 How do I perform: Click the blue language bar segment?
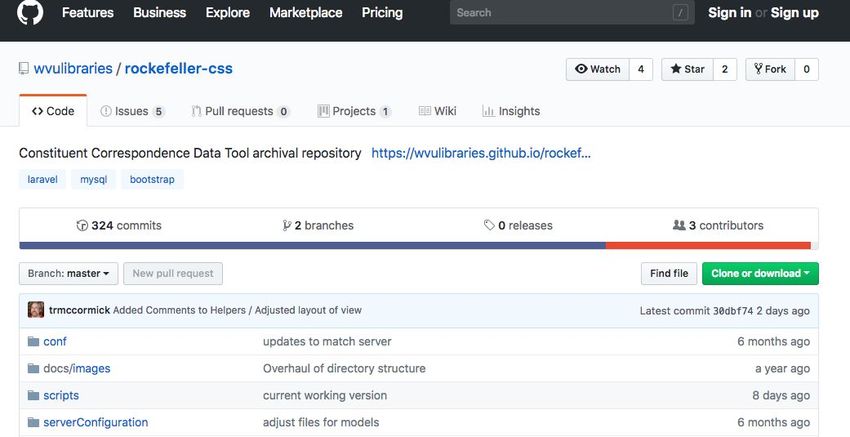[x=312, y=246]
